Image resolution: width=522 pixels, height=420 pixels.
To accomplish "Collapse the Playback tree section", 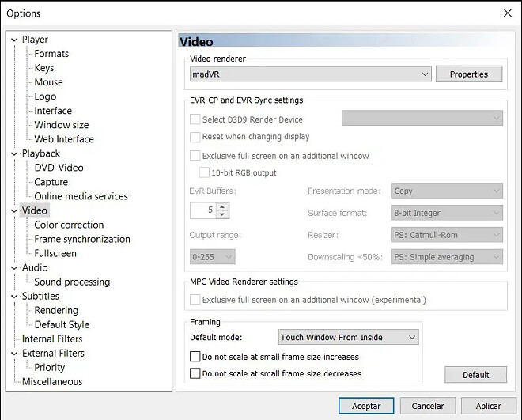I will click(14, 153).
